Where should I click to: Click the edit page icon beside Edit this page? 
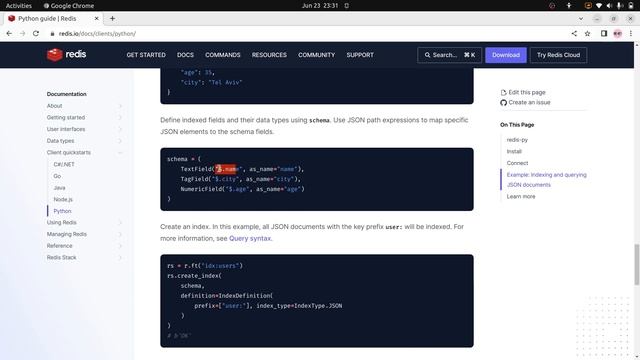[503, 93]
